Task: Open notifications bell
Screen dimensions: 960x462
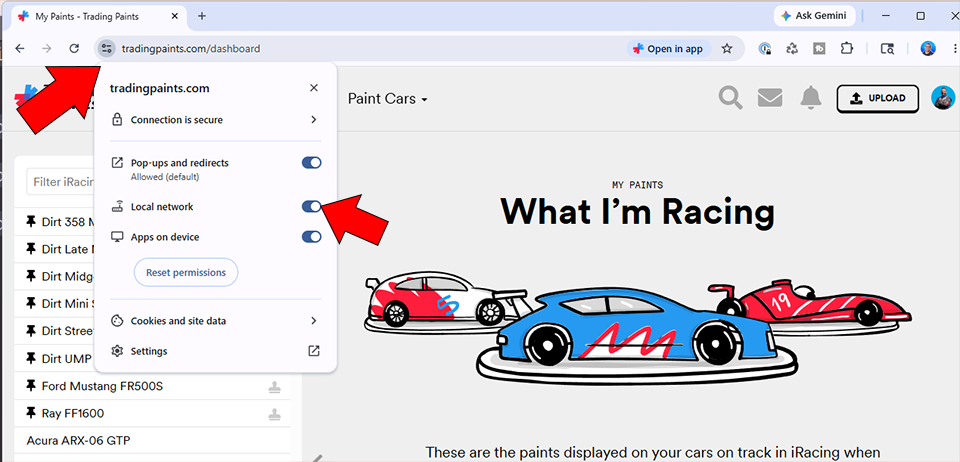Action: [811, 98]
